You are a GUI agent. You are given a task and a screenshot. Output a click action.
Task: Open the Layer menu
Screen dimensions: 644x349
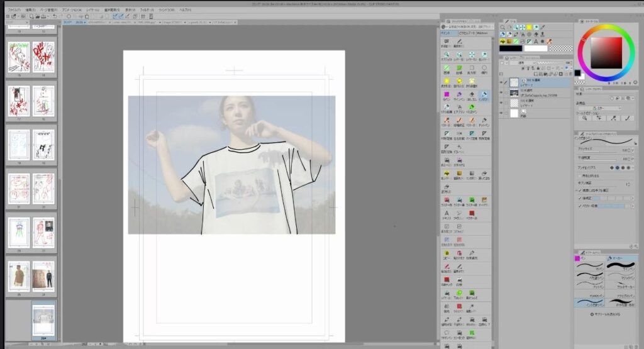point(92,9)
